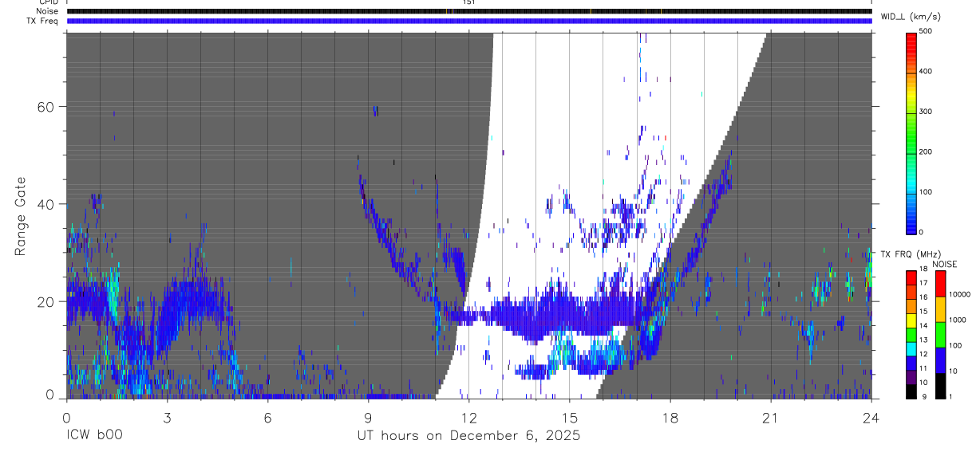Click the '151' CPID value label
Screen dimensions: 980x452
[x=469, y=2]
